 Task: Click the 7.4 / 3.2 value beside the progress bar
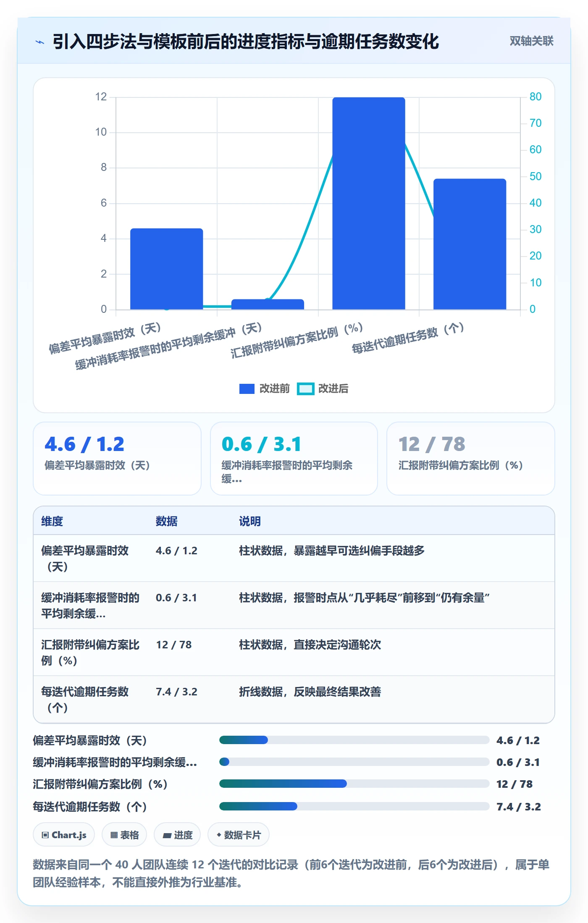(x=519, y=807)
